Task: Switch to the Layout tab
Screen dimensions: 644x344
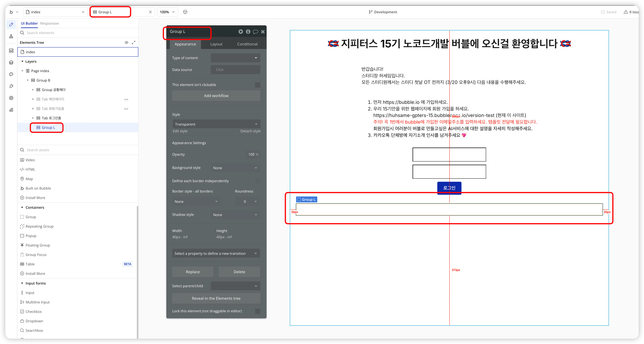Action: [216, 44]
